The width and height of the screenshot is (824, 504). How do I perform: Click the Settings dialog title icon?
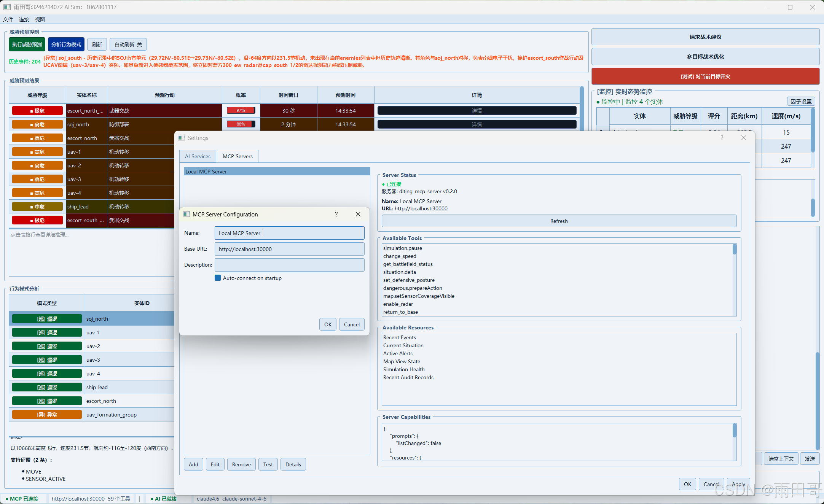coord(182,138)
